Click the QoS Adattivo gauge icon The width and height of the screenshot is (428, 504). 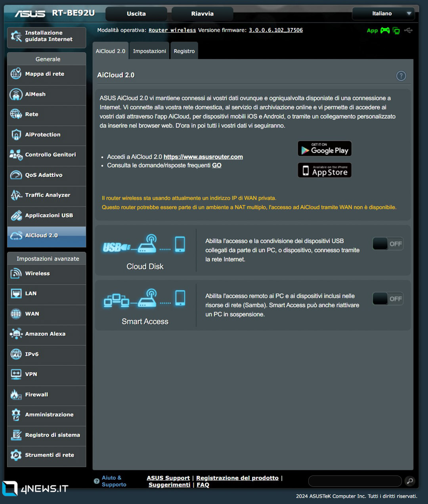click(16, 175)
